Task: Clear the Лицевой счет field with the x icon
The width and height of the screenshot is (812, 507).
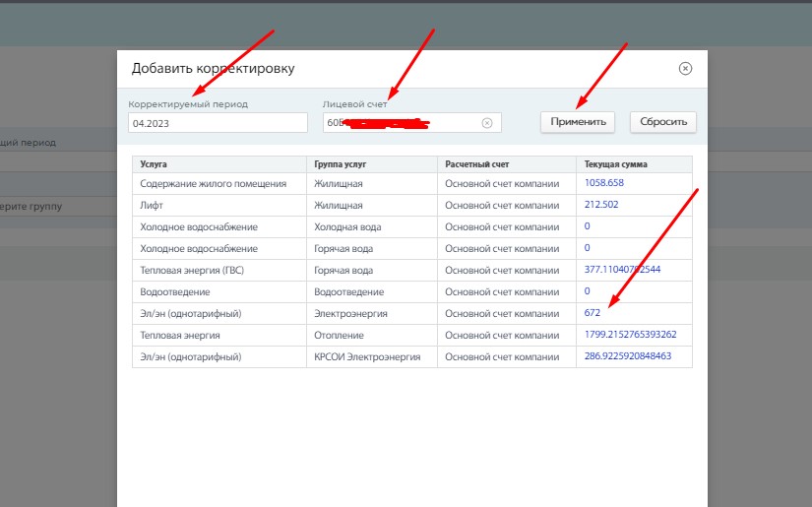Action: pyautogui.click(x=486, y=123)
